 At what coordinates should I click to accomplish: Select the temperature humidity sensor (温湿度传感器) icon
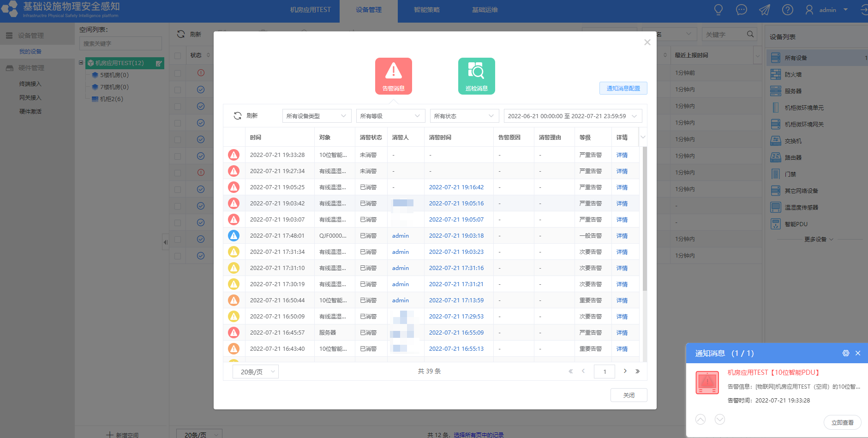[776, 207]
